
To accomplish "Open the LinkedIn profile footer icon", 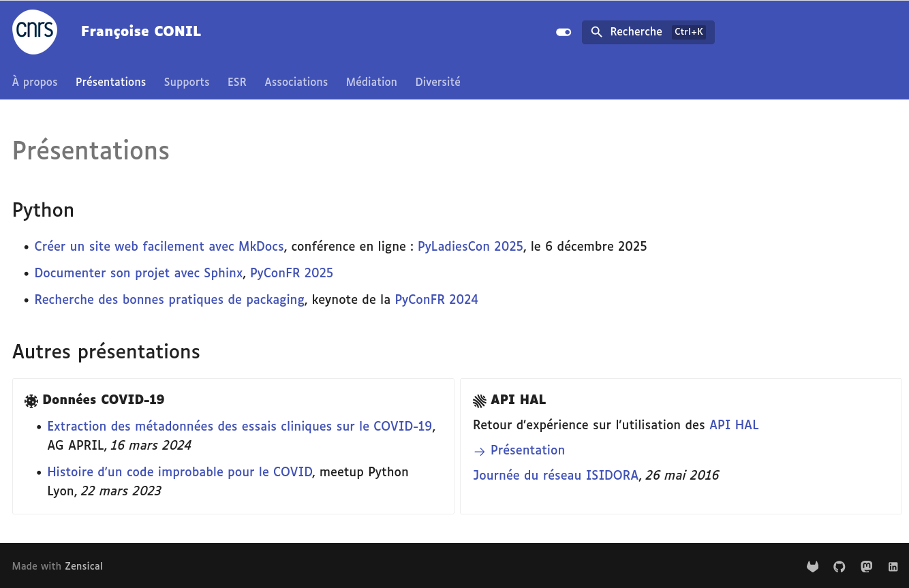I will (x=893, y=566).
